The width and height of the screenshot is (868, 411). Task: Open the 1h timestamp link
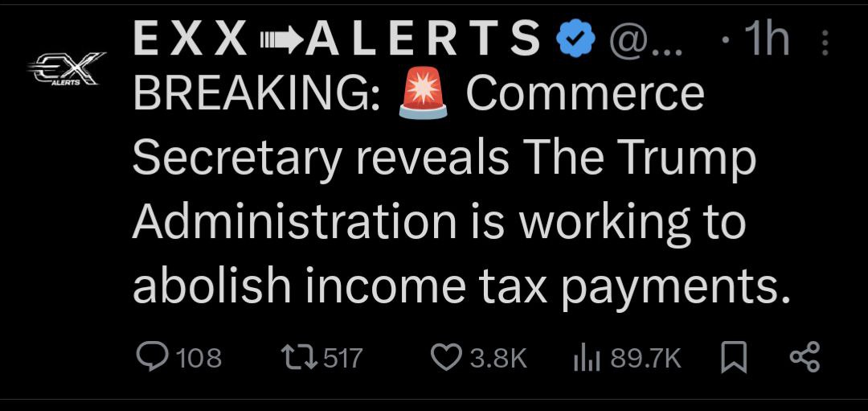[765, 39]
